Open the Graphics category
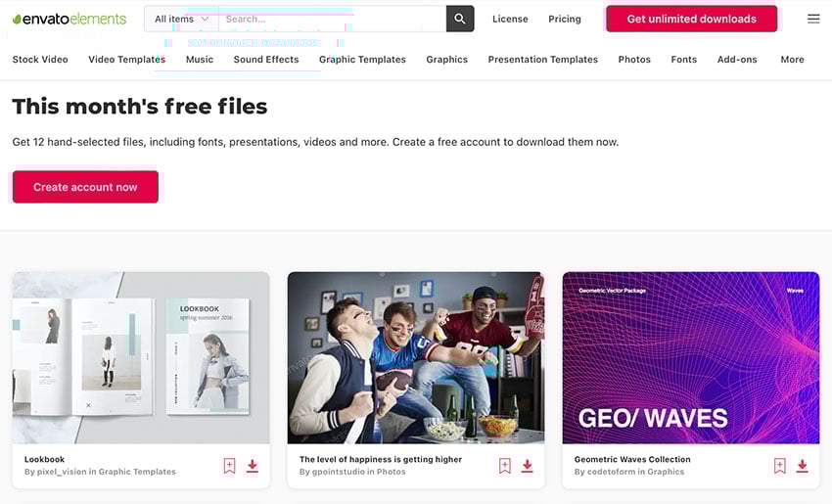This screenshot has width=832, height=504. (446, 60)
